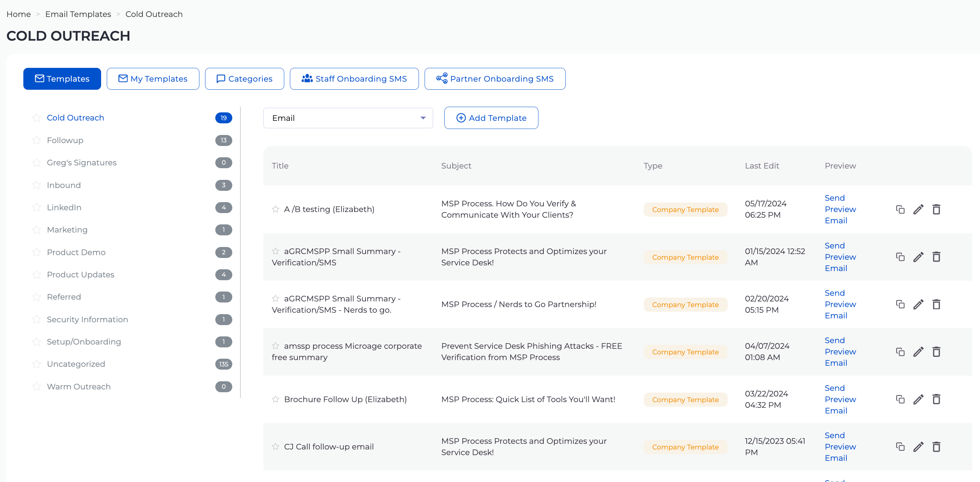Select the Referred category

64,297
